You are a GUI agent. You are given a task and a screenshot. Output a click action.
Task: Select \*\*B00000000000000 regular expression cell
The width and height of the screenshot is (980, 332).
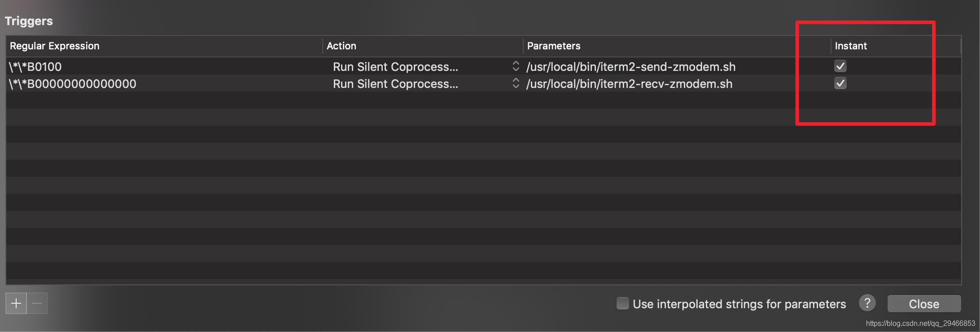click(x=164, y=83)
